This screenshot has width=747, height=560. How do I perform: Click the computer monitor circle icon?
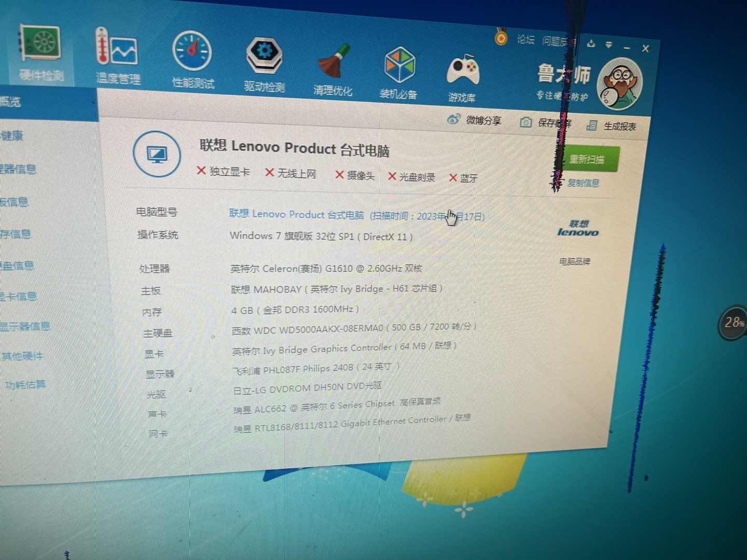[157, 154]
